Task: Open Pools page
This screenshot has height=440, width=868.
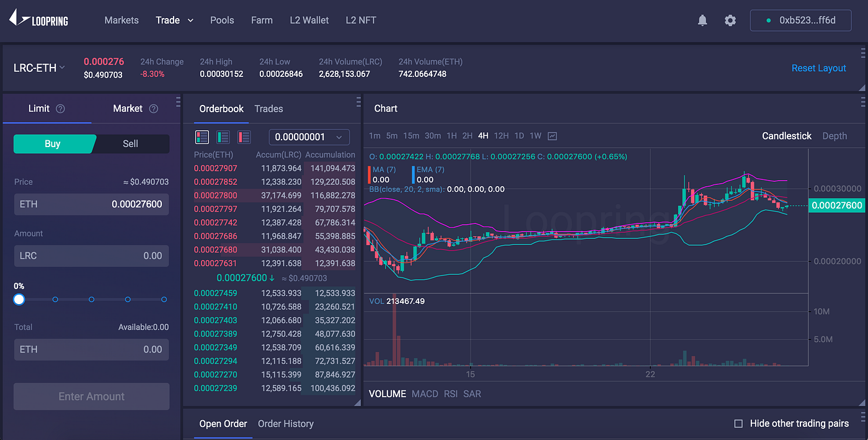Action: pos(222,20)
